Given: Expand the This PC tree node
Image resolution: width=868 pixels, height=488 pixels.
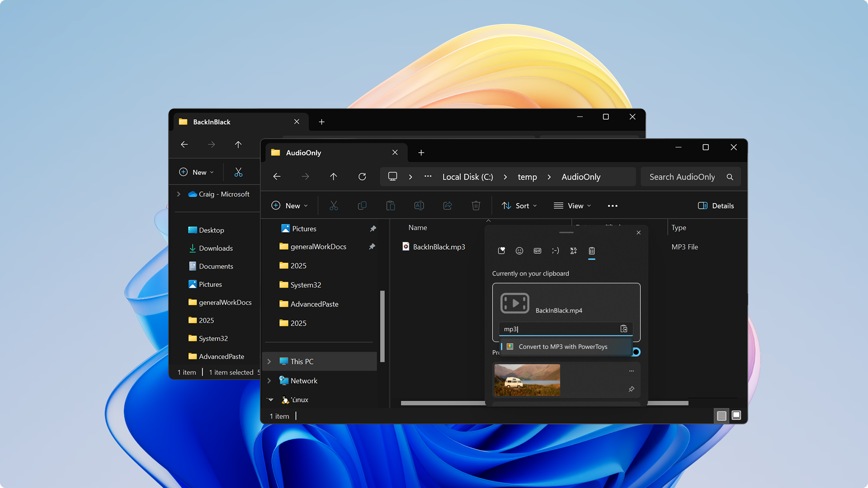Looking at the screenshot, I should click(x=269, y=361).
